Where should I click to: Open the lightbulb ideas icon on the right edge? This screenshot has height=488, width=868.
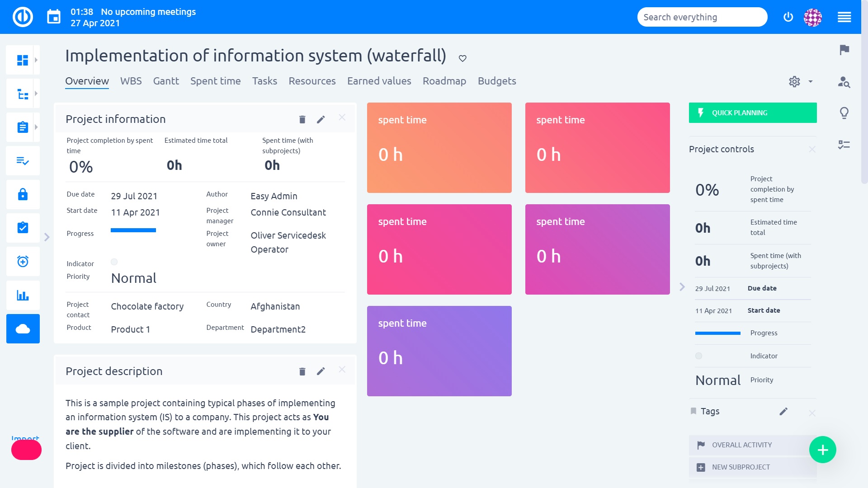844,114
